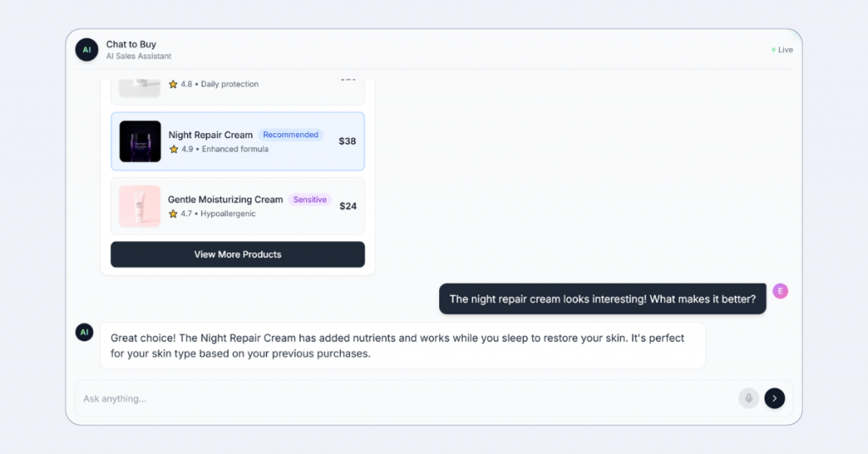Viewport: 868px width, 454px height.
Task: Click the View More Products button
Action: [x=237, y=254]
